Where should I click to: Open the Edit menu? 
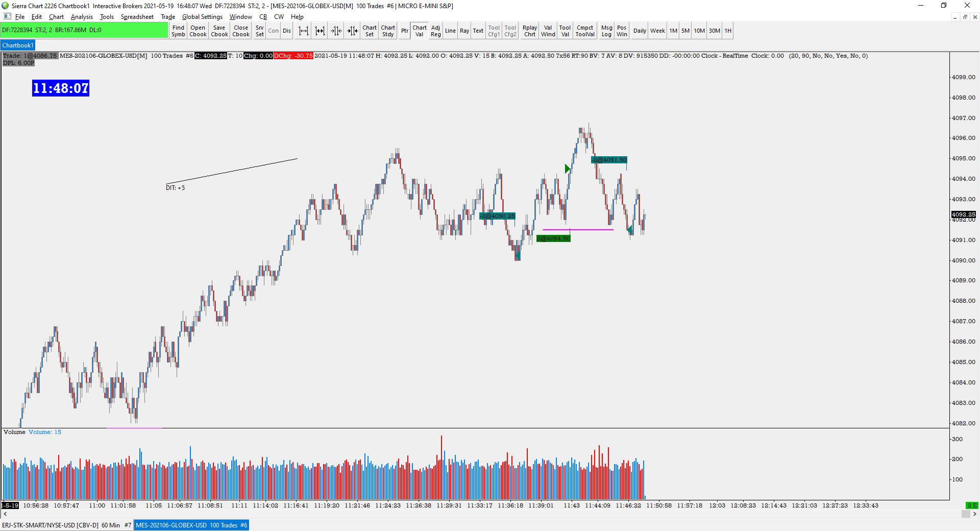pos(37,17)
